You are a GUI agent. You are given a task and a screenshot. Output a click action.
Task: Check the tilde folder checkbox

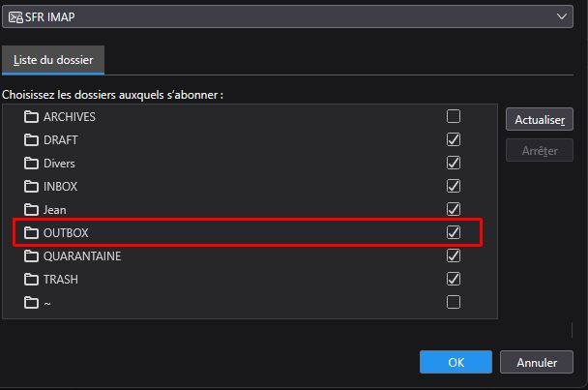pos(454,303)
